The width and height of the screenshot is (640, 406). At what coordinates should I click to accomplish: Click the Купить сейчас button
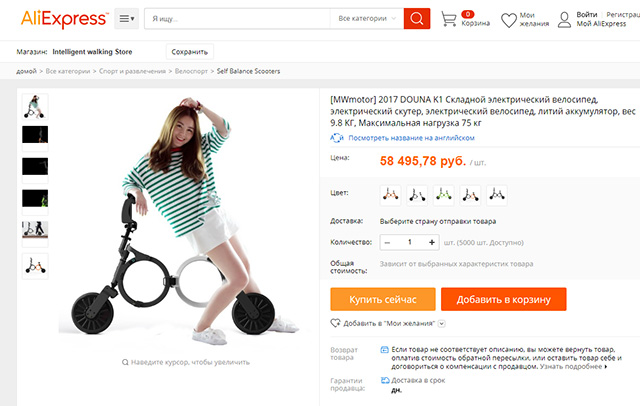click(383, 299)
